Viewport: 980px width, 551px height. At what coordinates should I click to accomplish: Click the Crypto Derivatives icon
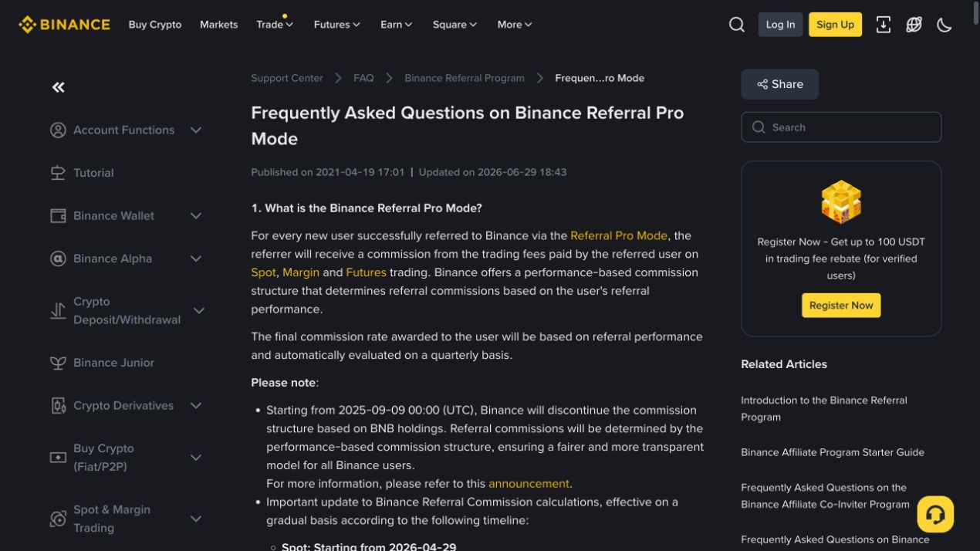tap(58, 406)
